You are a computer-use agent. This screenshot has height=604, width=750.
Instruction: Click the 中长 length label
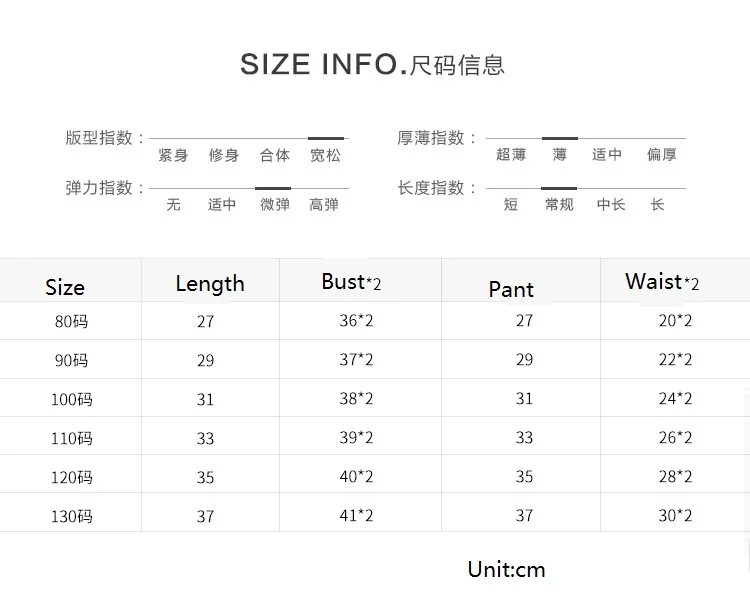tap(611, 205)
